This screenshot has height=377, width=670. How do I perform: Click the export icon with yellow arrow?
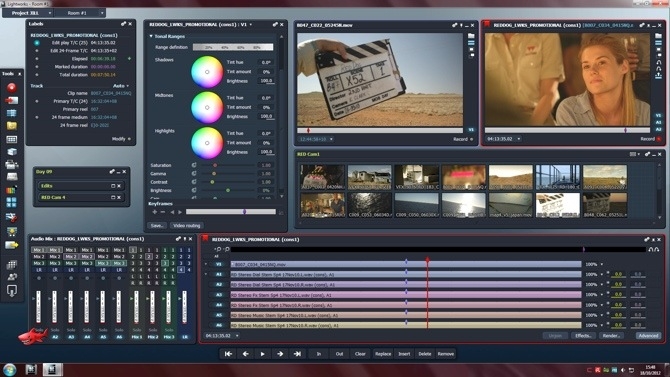click(x=12, y=245)
